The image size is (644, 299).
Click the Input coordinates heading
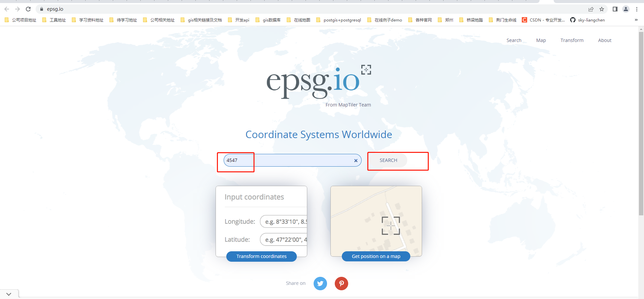point(254,197)
